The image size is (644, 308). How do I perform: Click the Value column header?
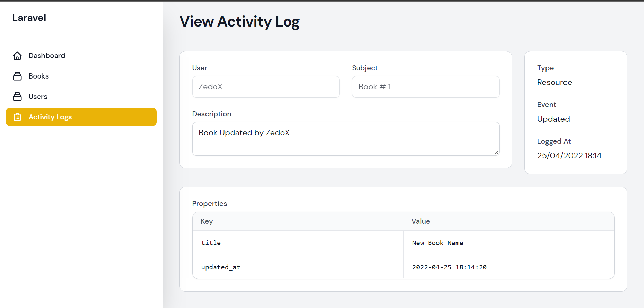tap(421, 221)
